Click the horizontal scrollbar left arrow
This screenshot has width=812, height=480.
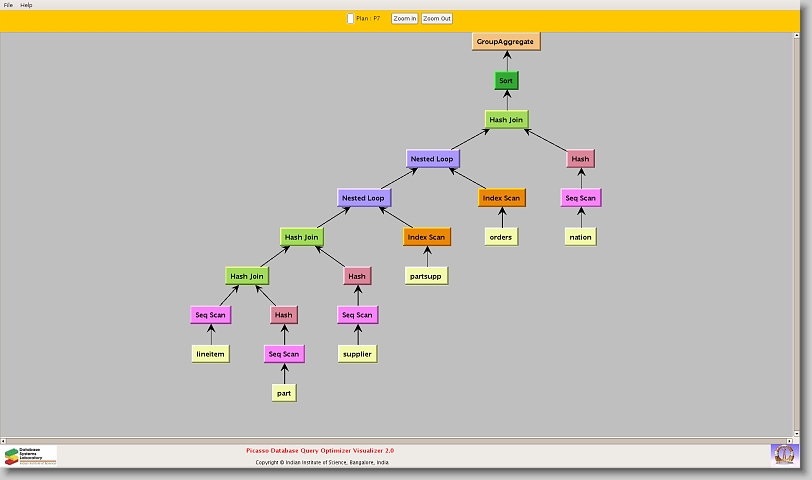click(x=5, y=439)
